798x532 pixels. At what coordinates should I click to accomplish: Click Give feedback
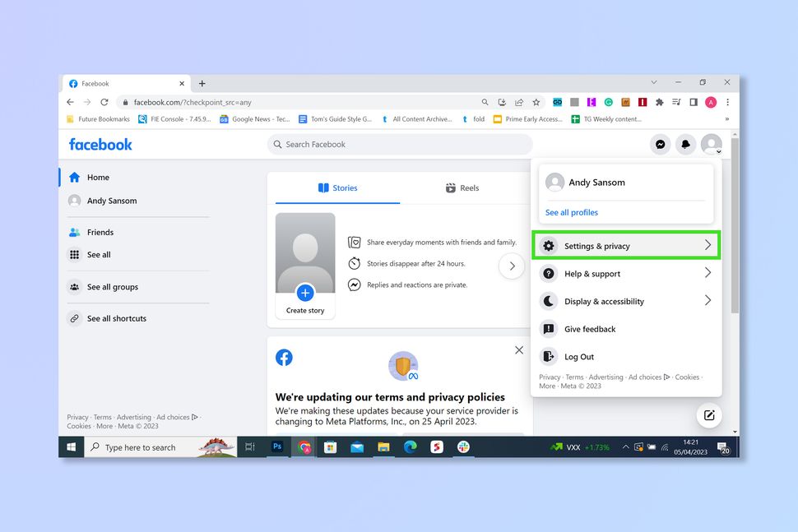626,329
